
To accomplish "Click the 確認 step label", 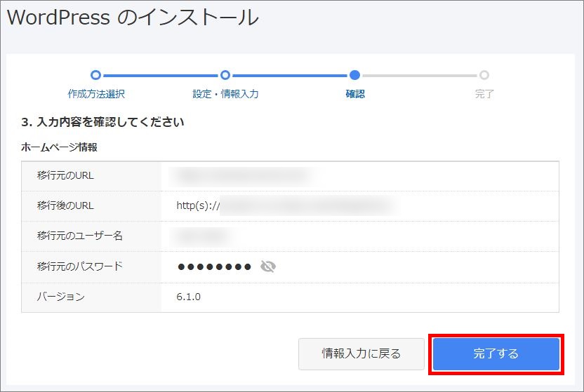I will [355, 94].
